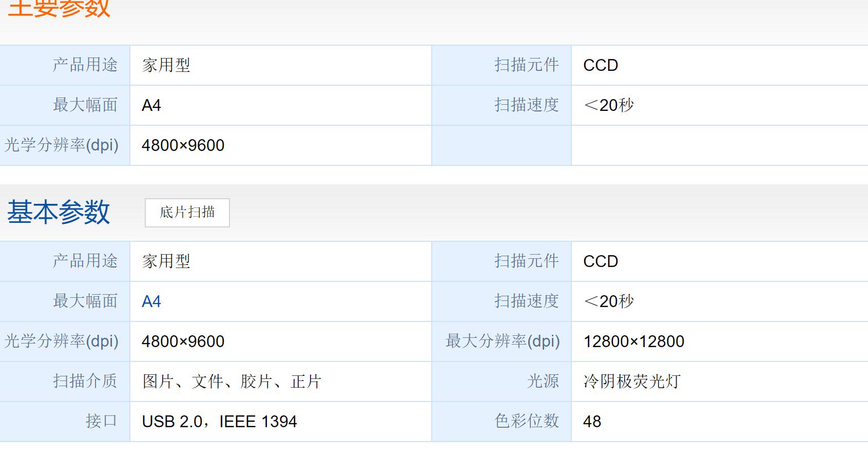Click 图片、文件、胶片、正片 scan media value

click(232, 381)
